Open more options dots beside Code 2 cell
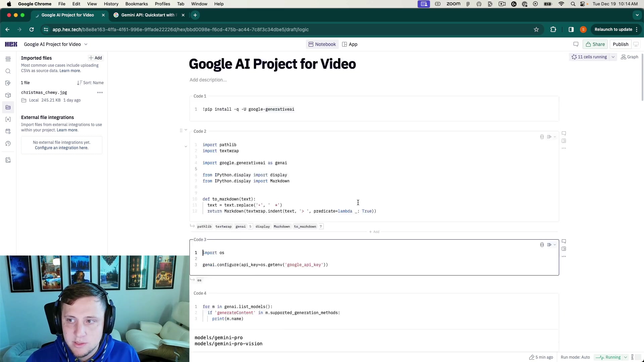Image resolution: width=644 pixels, height=362 pixels. click(564, 148)
